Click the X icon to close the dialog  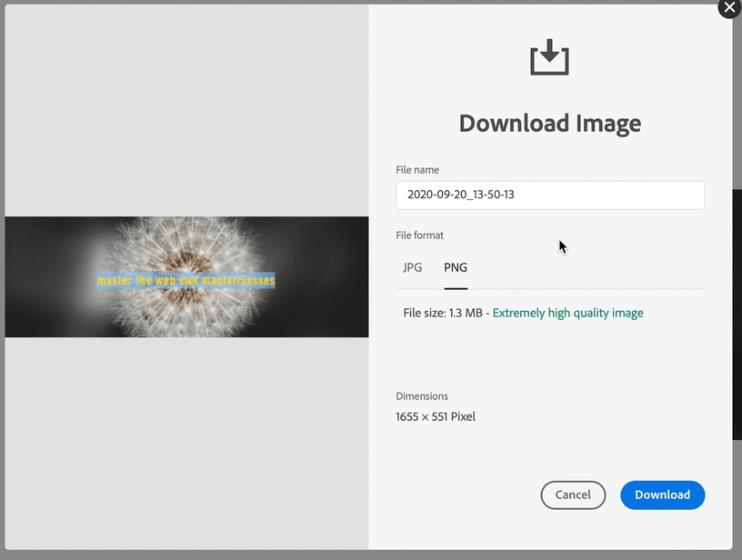coord(728,9)
